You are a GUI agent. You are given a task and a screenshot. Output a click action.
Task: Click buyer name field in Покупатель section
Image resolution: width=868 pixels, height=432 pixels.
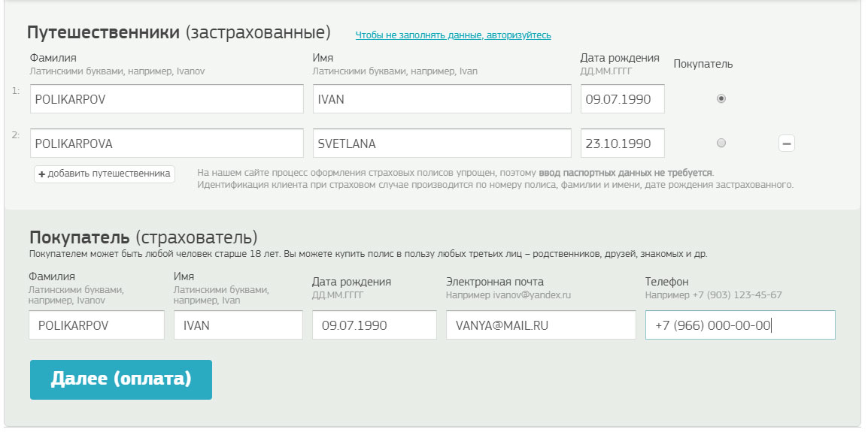[238, 325]
